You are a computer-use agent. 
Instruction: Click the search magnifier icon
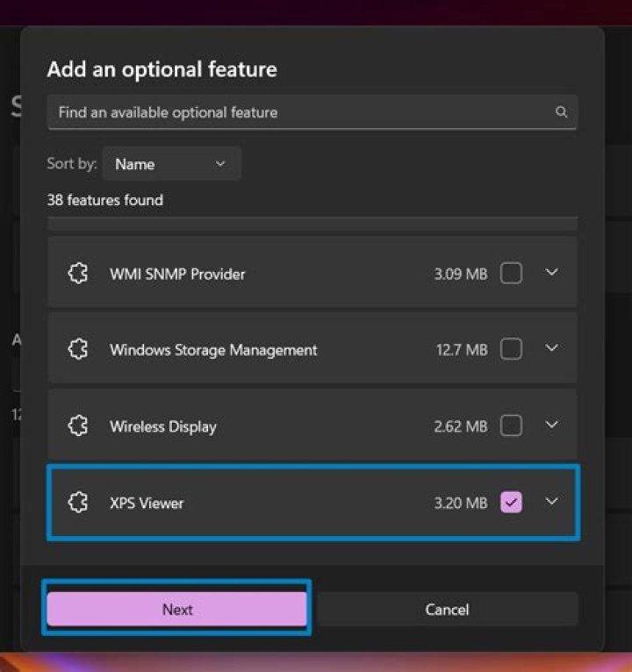(561, 112)
